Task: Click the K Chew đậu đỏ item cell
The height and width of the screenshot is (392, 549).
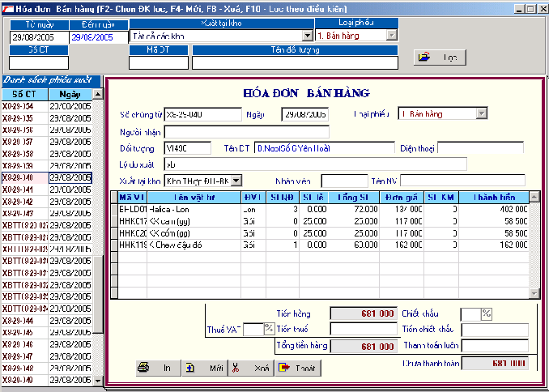Action: coord(194,245)
